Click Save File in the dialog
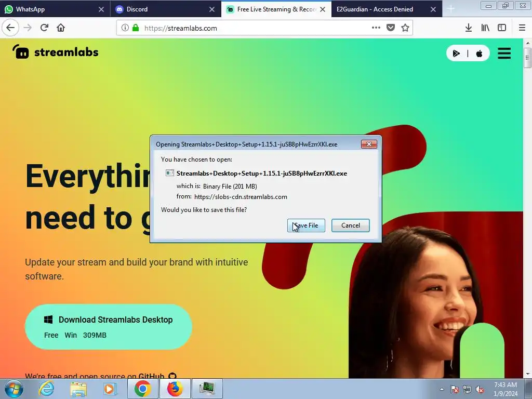The height and width of the screenshot is (399, 532). (306, 225)
